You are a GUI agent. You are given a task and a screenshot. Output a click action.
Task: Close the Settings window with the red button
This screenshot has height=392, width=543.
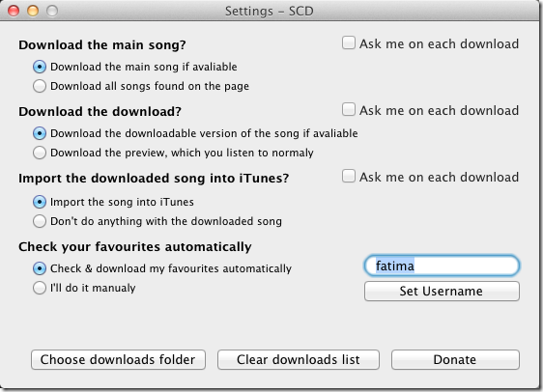click(14, 11)
